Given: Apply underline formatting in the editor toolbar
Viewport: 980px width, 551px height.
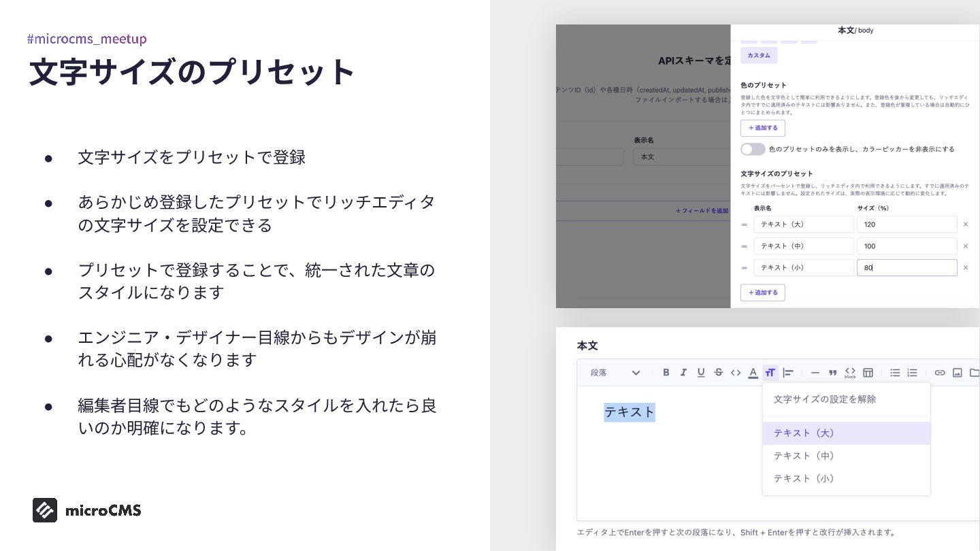Looking at the screenshot, I should coord(701,373).
